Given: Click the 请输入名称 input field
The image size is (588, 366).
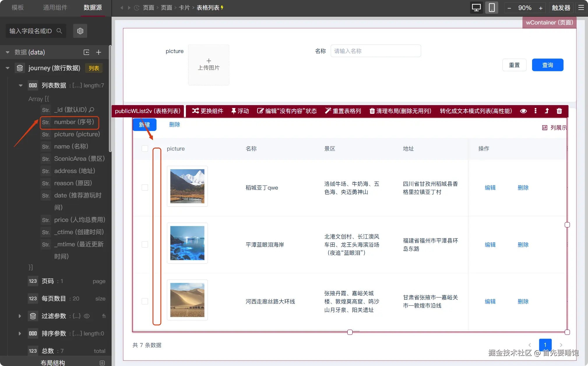Looking at the screenshot, I should [375, 51].
